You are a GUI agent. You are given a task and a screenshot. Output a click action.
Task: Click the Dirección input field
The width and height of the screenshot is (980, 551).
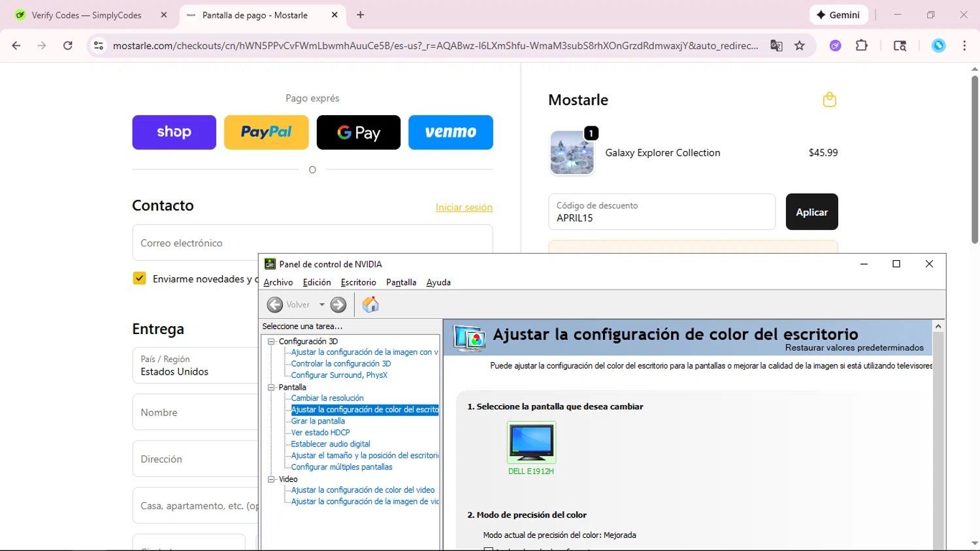pos(195,459)
